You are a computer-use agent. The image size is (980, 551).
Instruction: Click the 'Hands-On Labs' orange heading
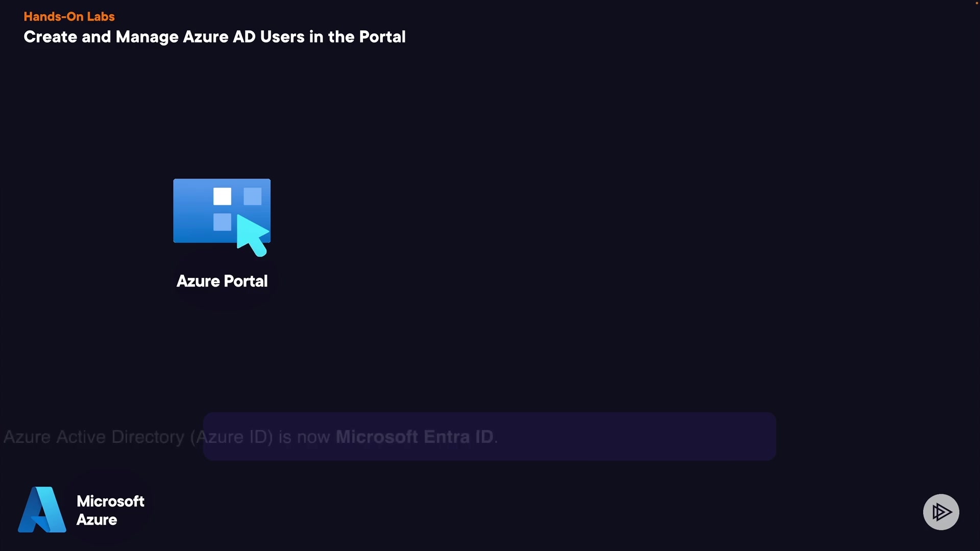tap(69, 16)
